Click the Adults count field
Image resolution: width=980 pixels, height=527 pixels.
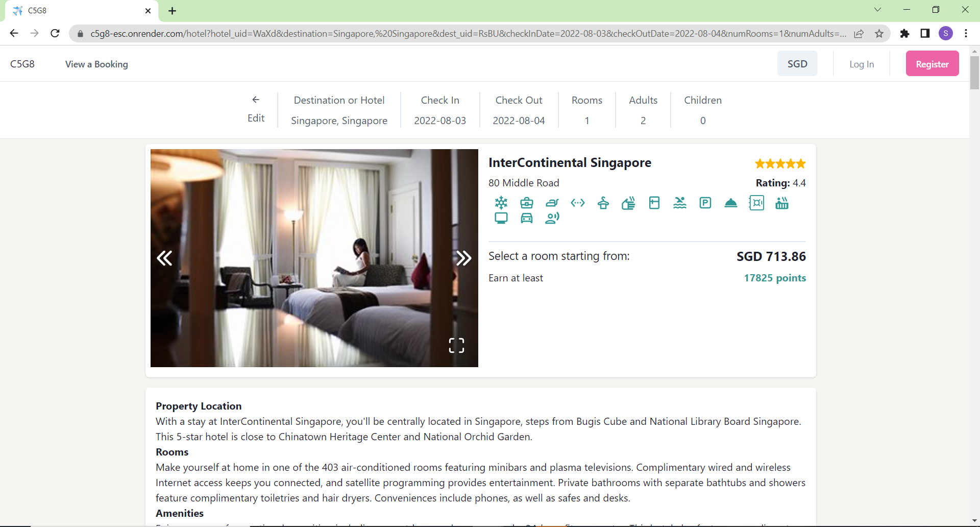[x=643, y=110]
